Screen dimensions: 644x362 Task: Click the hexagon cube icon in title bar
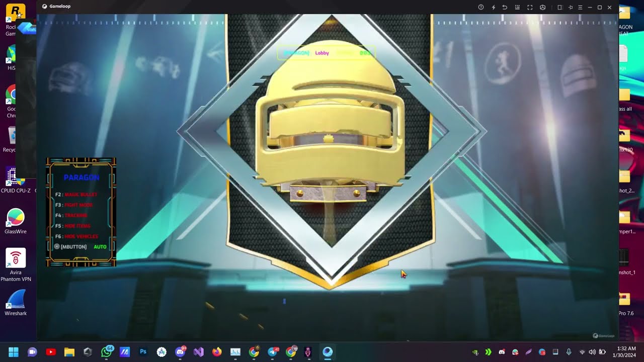[x=543, y=7]
